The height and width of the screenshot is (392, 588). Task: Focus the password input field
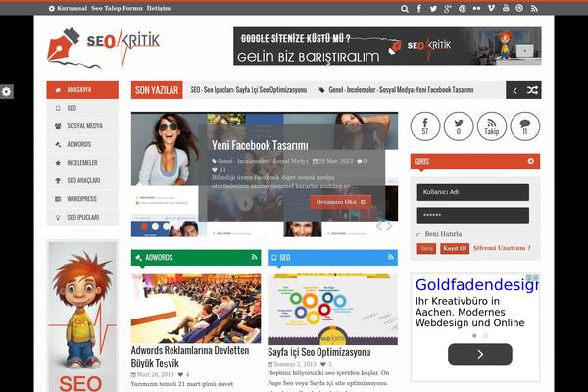pyautogui.click(x=473, y=216)
